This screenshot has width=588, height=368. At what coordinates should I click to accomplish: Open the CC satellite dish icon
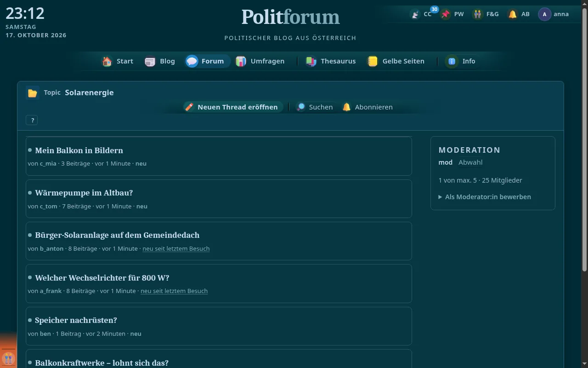click(x=415, y=14)
